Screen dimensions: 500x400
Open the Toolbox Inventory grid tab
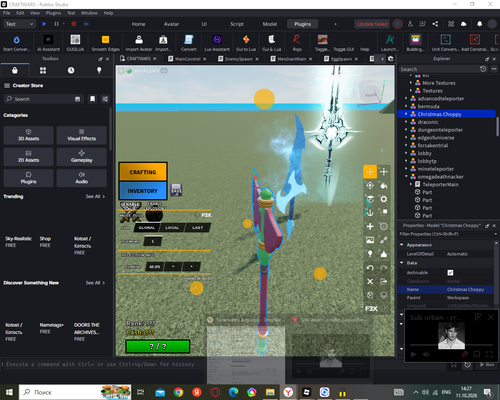[x=43, y=70]
